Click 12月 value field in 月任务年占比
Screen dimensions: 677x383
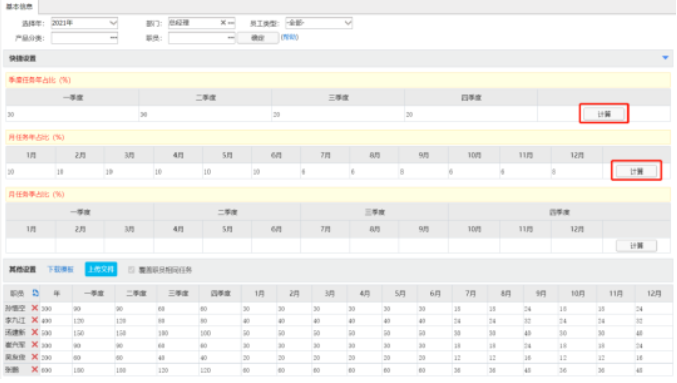tap(577, 172)
